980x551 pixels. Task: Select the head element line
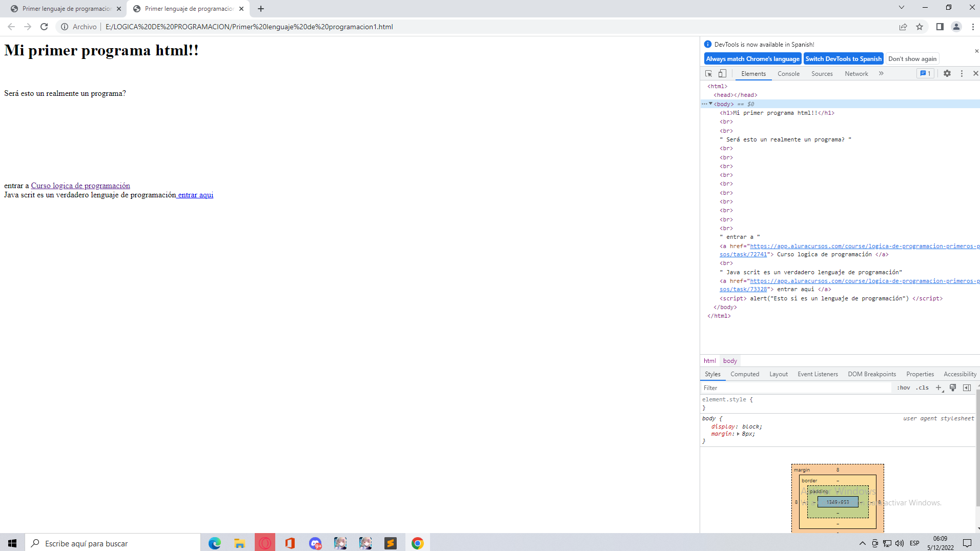pyautogui.click(x=735, y=95)
